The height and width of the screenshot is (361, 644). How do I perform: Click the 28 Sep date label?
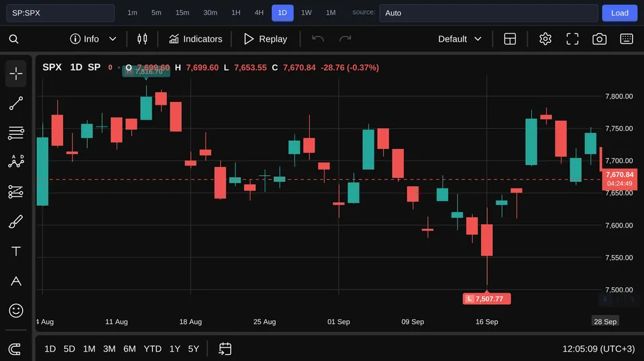pyautogui.click(x=605, y=321)
